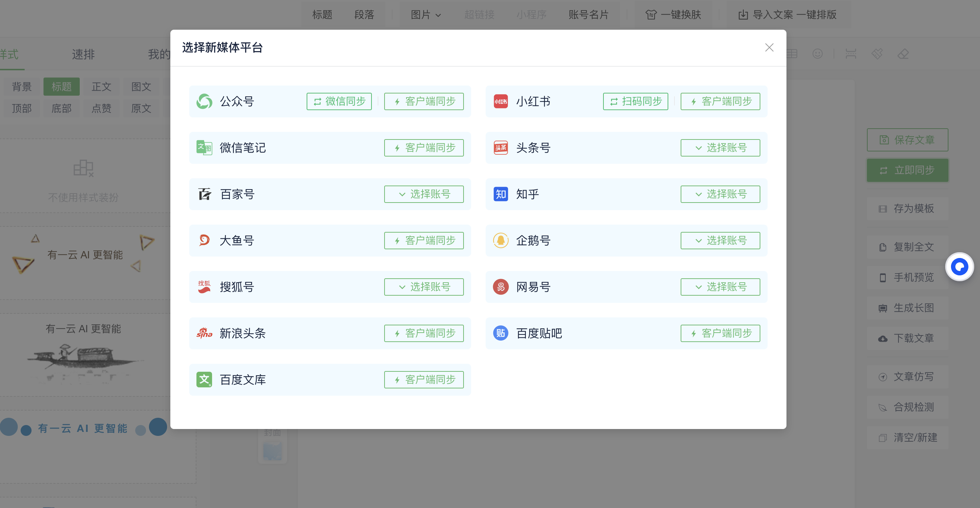Open 选择账号 dropdown for 企鹅号
Image resolution: width=980 pixels, height=508 pixels.
click(x=720, y=240)
